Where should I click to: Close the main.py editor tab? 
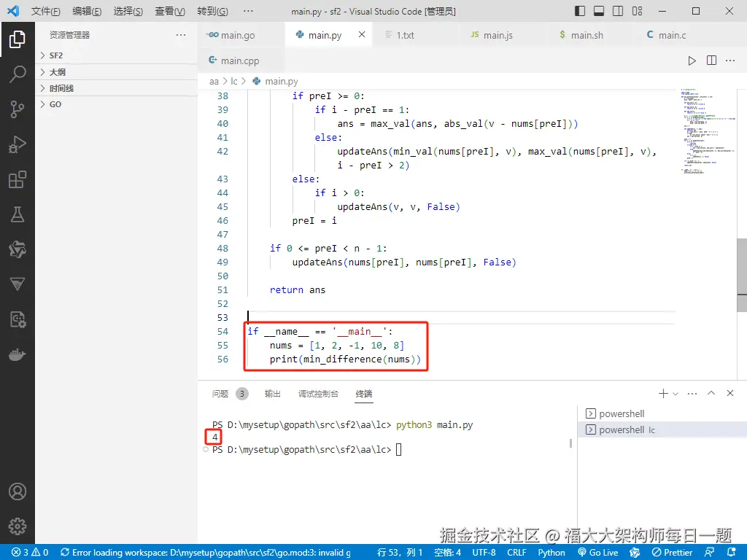pyautogui.click(x=362, y=34)
